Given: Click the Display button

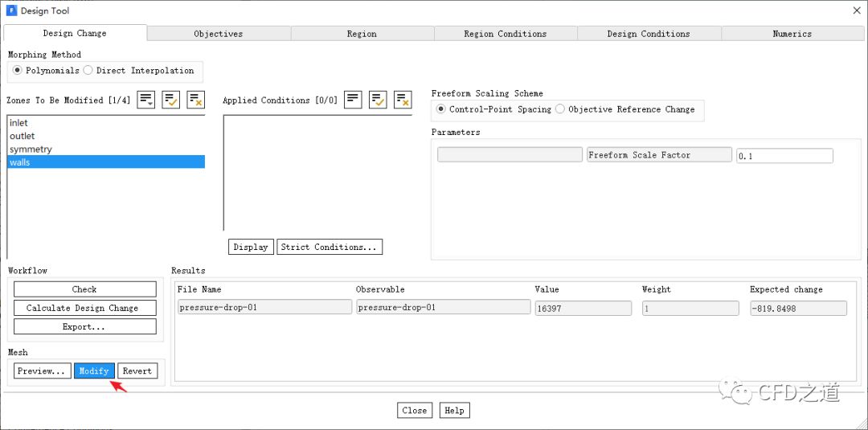Looking at the screenshot, I should (251, 247).
